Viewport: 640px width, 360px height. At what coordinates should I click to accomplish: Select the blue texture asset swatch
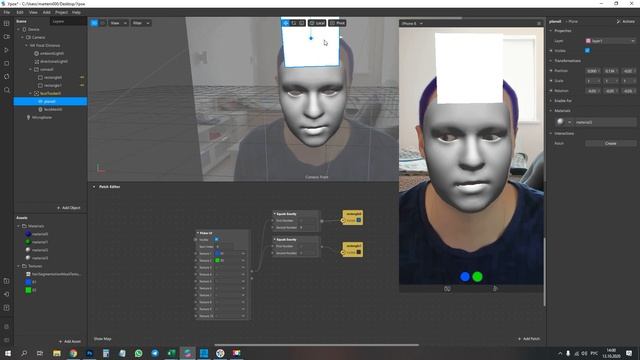click(x=28, y=282)
